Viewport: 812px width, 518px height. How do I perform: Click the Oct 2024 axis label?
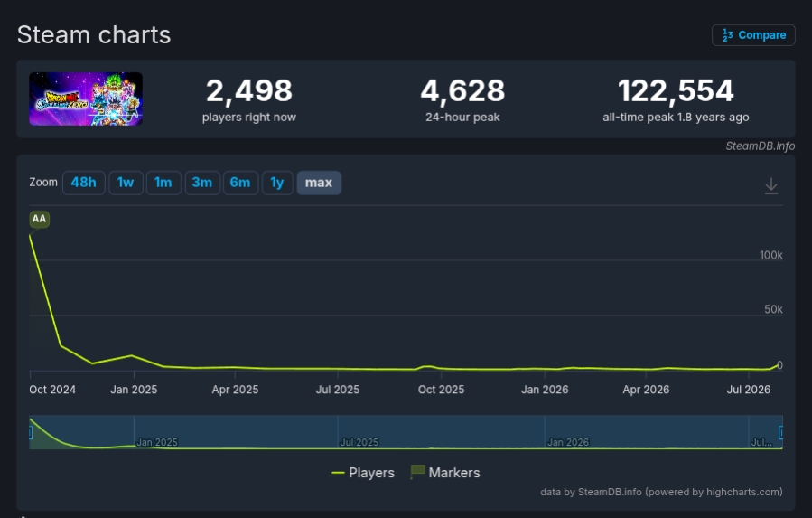click(52, 390)
